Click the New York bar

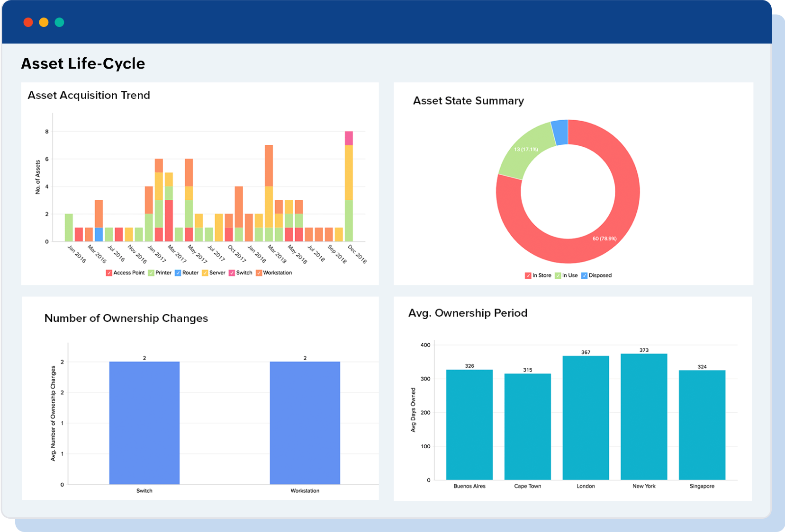coord(644,417)
